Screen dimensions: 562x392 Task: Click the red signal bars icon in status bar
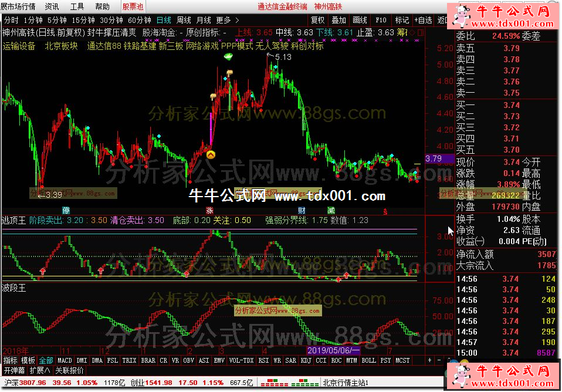(274, 383)
